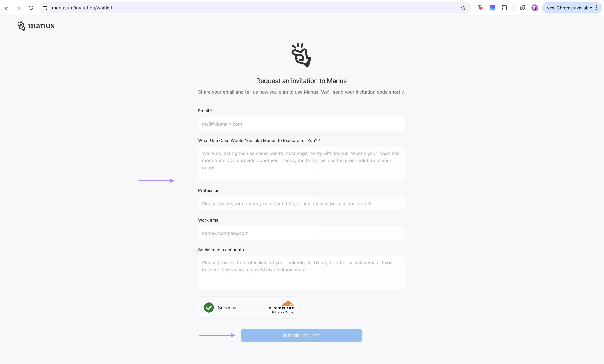The height and width of the screenshot is (364, 604).
Task: Reload the waitlist page
Action: pyautogui.click(x=31, y=8)
